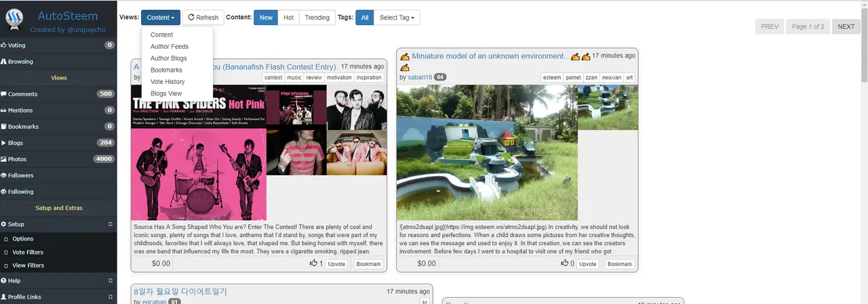Upvote the Miniature model post
The height and width of the screenshot is (304, 868).
[588, 264]
